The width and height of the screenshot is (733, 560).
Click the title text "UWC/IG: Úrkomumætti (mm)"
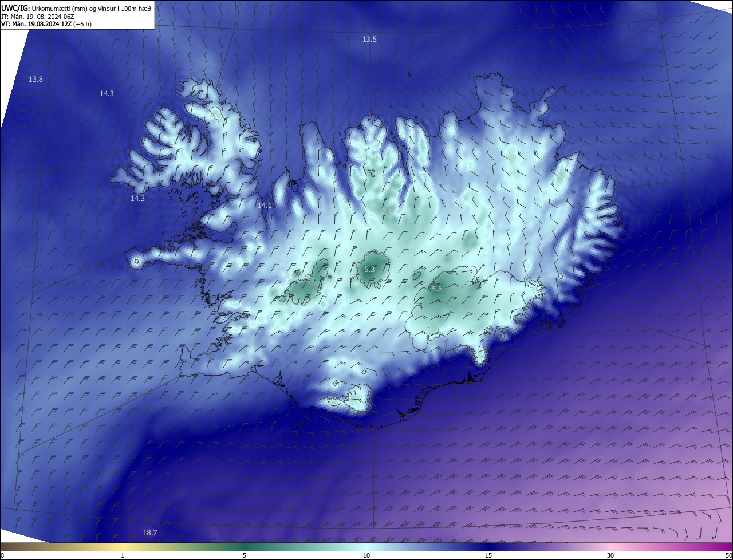point(45,8)
